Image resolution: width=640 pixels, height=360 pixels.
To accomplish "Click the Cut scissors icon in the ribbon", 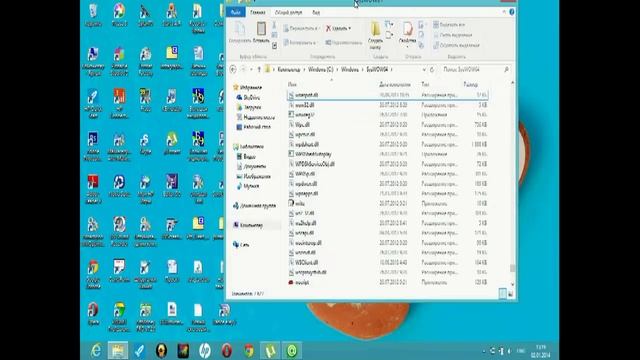I will click(x=274, y=25).
